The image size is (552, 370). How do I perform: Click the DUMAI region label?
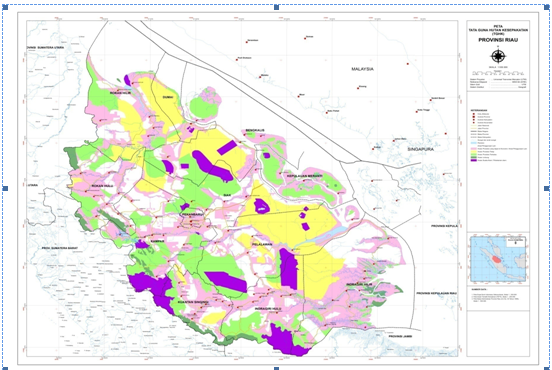(168, 97)
